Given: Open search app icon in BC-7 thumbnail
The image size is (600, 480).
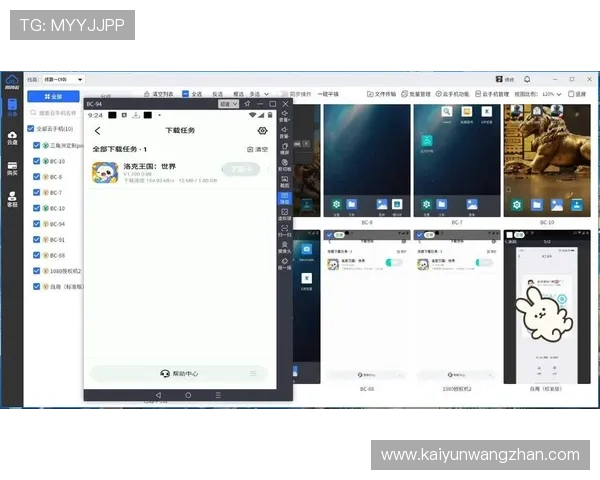Looking at the screenshot, I should coord(447,111).
